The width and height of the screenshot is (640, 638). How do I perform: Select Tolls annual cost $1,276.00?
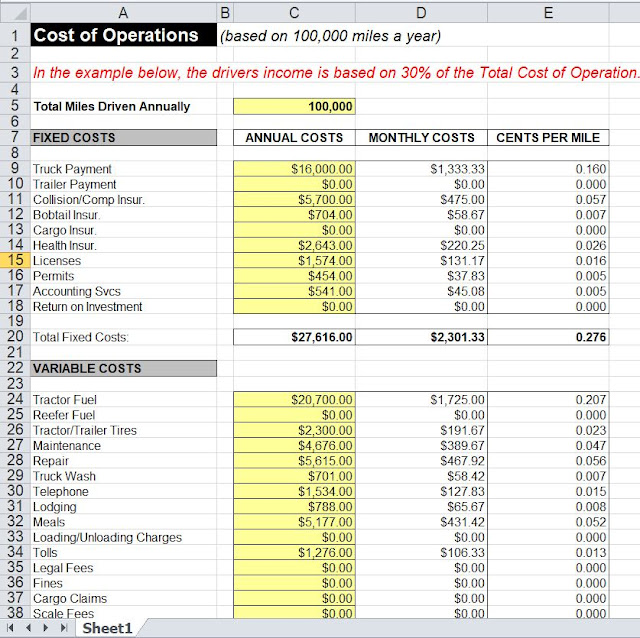point(294,552)
